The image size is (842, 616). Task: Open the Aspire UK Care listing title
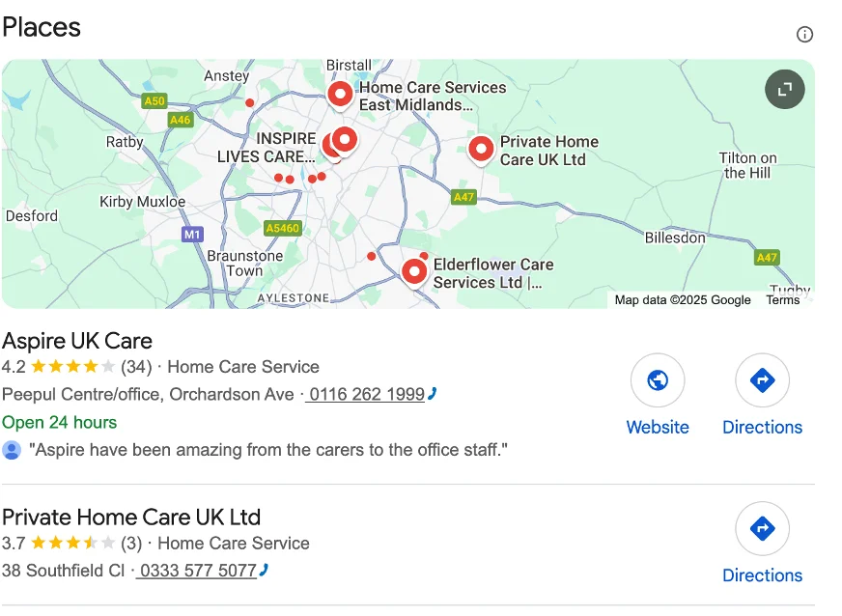pyautogui.click(x=77, y=341)
